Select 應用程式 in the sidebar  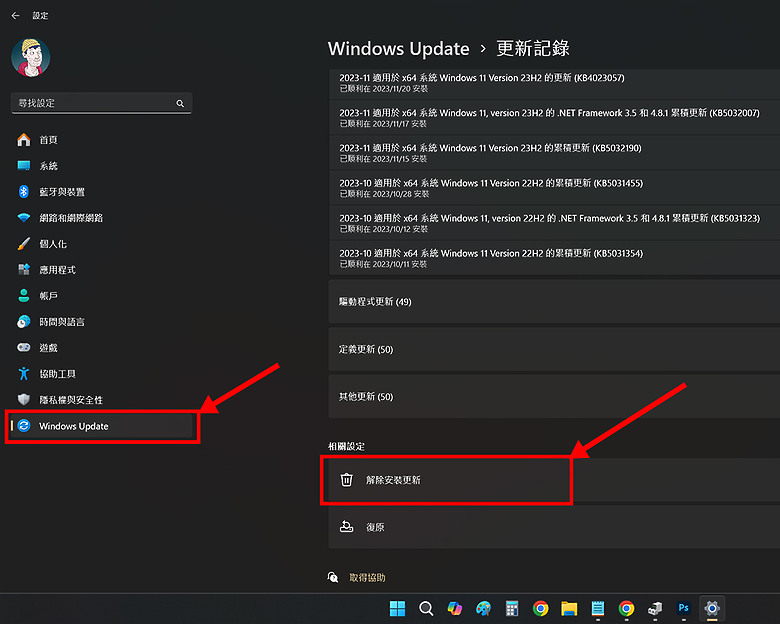[x=101, y=270]
